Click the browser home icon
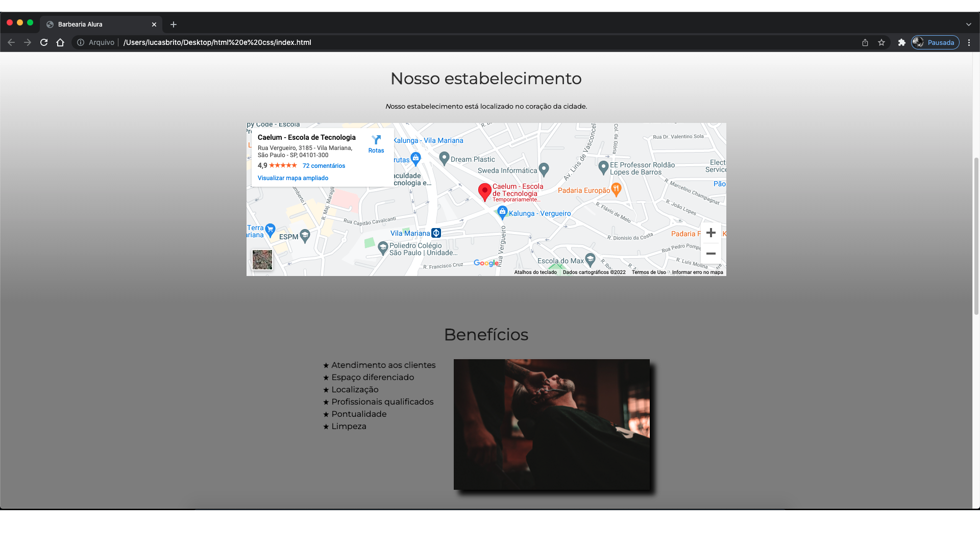Image resolution: width=980 pixels, height=551 pixels. 60,42
